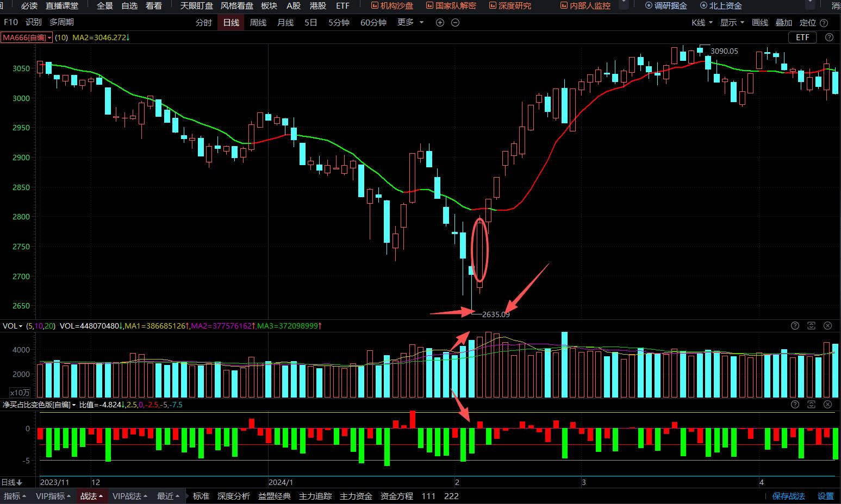Switch to 分时 chart view
Screen dimensions: 841x504
click(x=204, y=22)
